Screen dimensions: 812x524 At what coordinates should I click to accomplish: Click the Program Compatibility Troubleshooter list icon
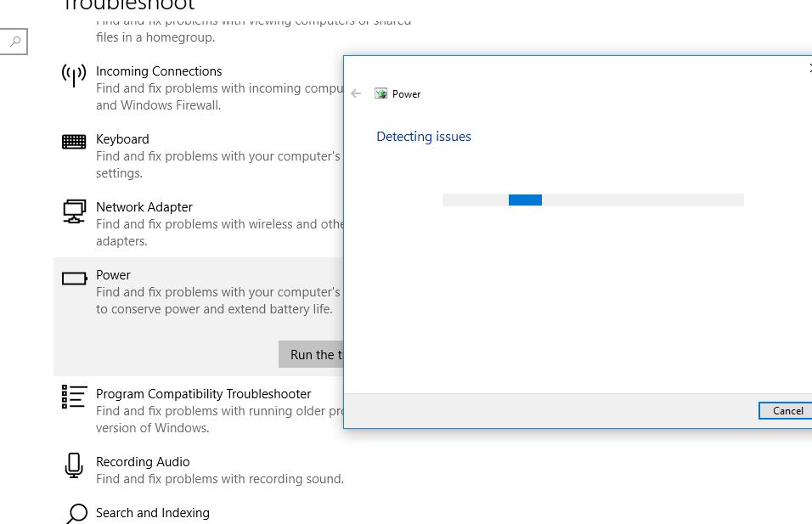point(74,397)
